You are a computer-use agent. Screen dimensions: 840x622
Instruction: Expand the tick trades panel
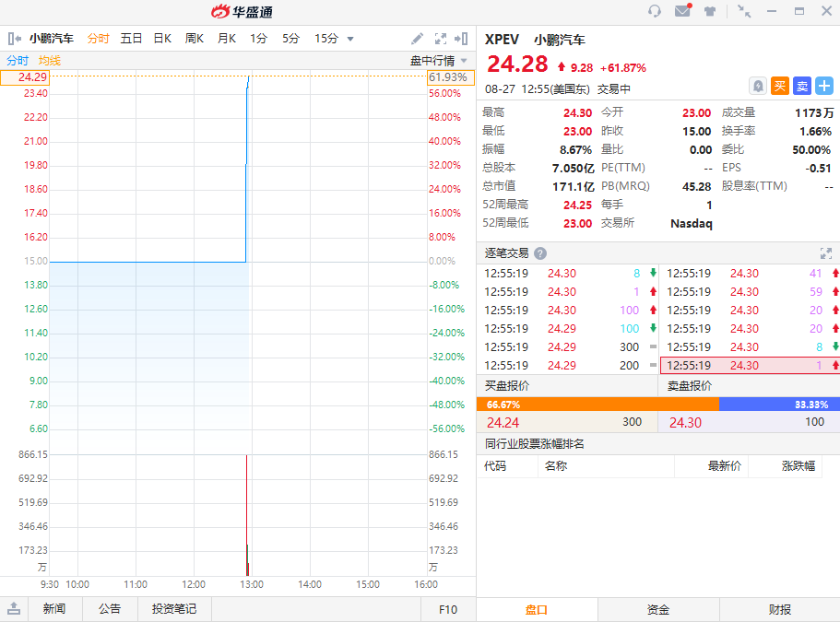click(826, 253)
